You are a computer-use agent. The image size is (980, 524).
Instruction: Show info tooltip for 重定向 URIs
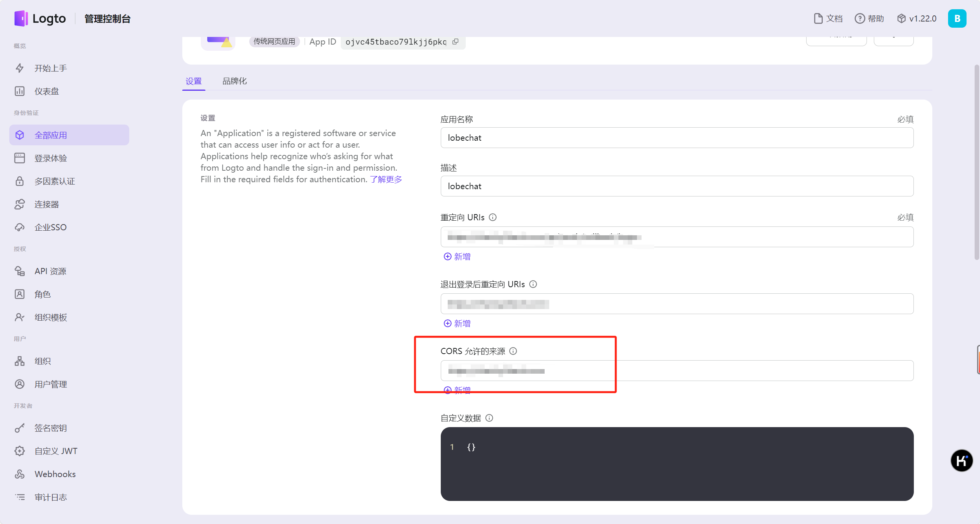pos(493,217)
